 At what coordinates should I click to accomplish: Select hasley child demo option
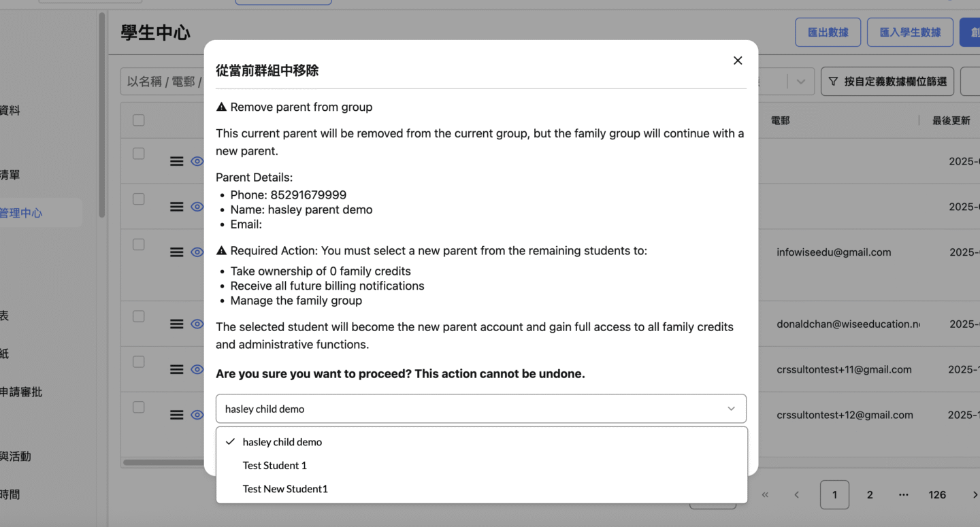coord(282,442)
